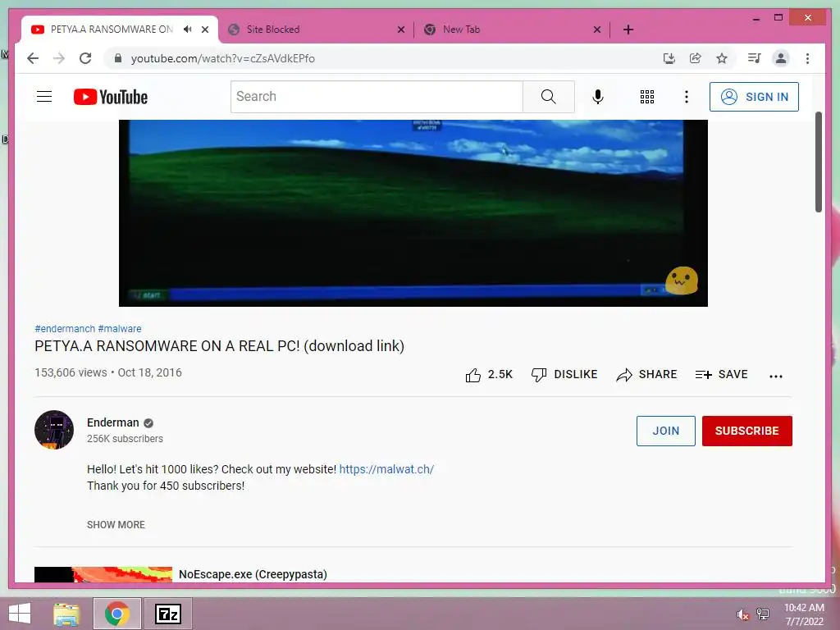Open the YouTube hamburger guide menu
The width and height of the screenshot is (840, 630).
pyautogui.click(x=44, y=97)
